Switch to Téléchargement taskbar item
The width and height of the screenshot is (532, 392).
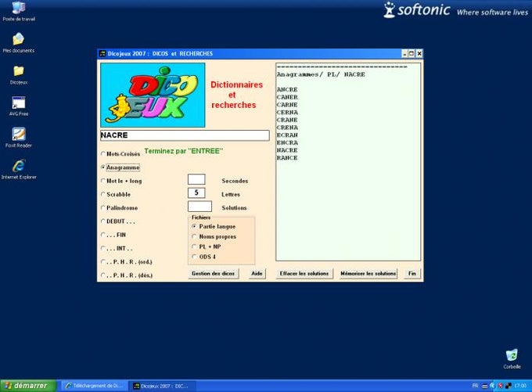[95, 386]
